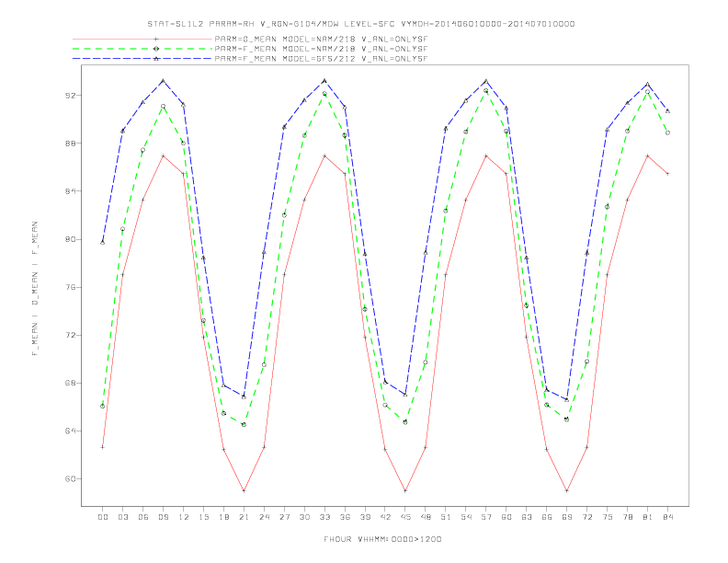Click x-axis tick label 00
This screenshot has width=728, height=563.
[x=103, y=517]
